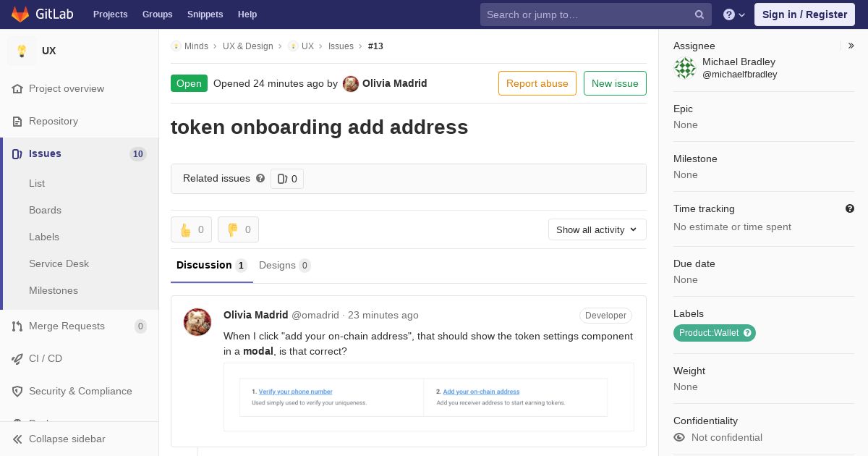Open the help question mark menu
The height and width of the screenshot is (456, 868).
click(734, 14)
